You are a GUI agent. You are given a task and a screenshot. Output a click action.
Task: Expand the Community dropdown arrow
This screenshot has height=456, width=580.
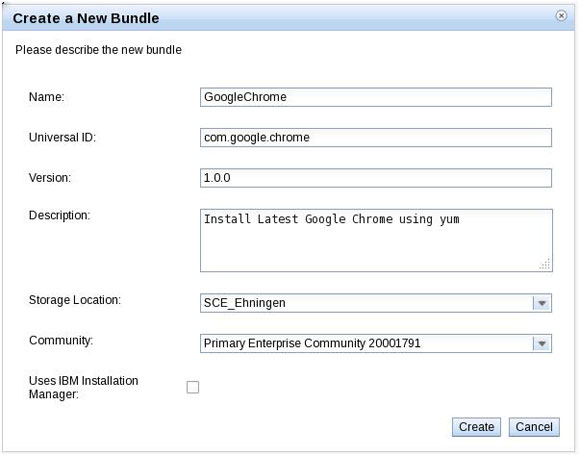click(542, 344)
